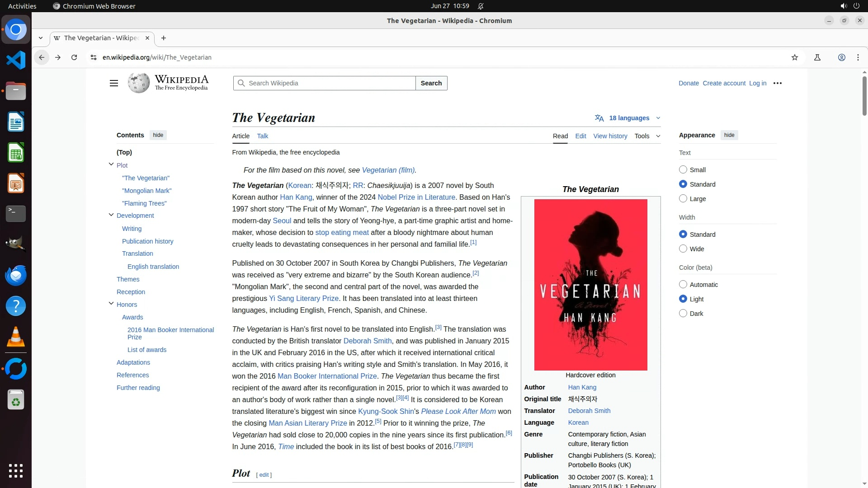The image size is (868, 488).
Task: Open the Tools dropdown menu
Action: tap(646, 136)
